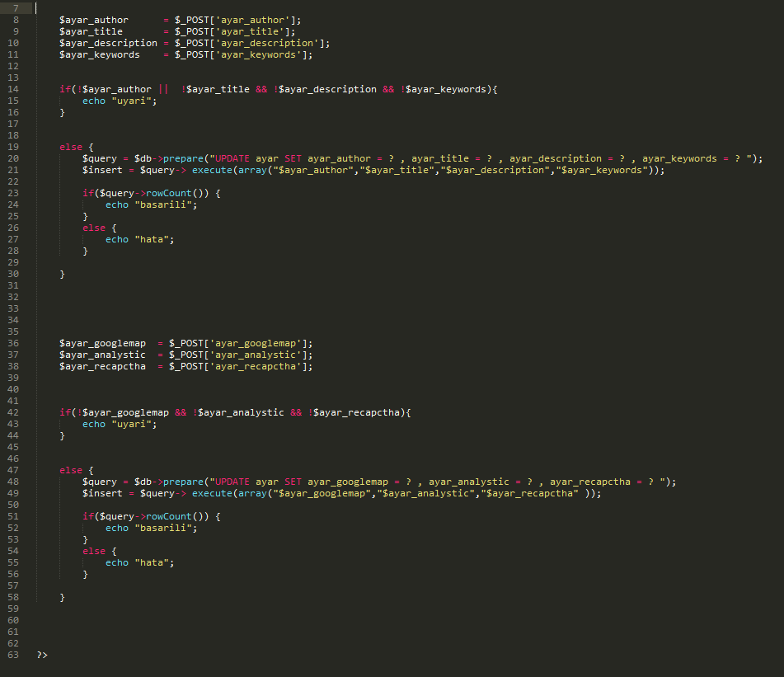
Task: Click else keyword on line 47
Action: coord(71,471)
